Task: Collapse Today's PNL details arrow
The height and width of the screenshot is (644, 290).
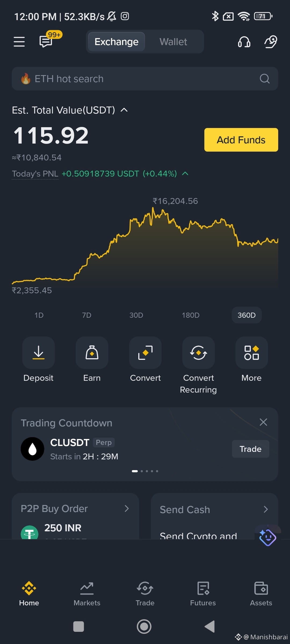Action: 185,174
